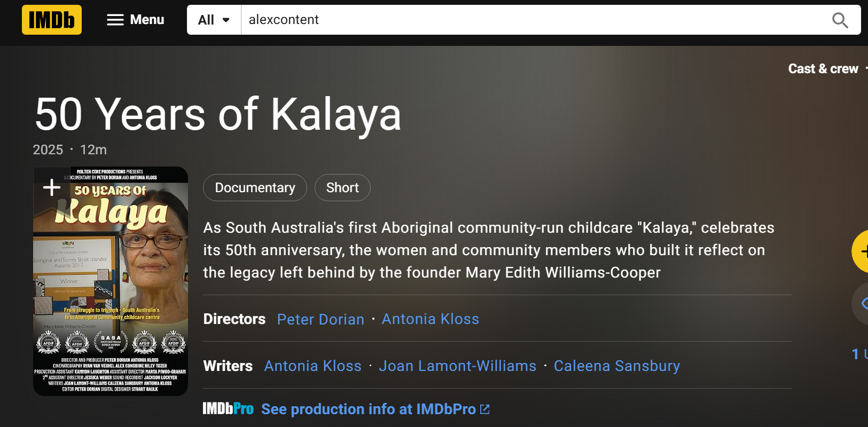Select the Documentary genre chip

click(x=255, y=188)
